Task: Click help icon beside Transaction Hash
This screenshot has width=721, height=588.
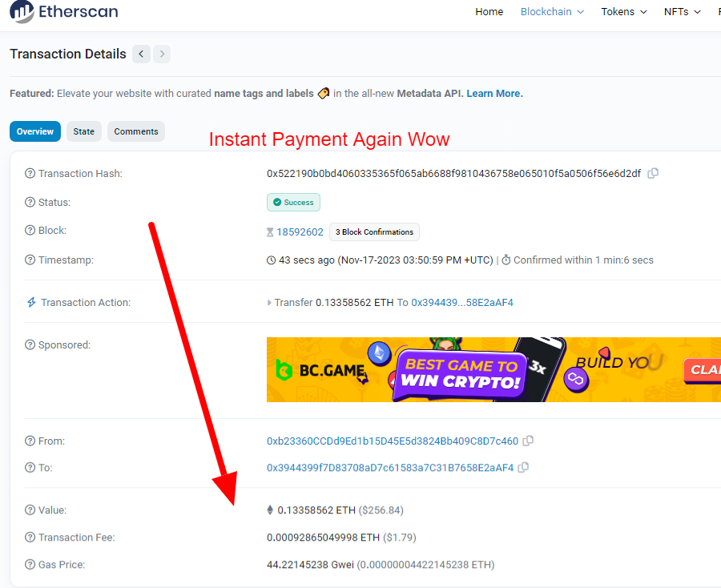Action: pos(30,173)
